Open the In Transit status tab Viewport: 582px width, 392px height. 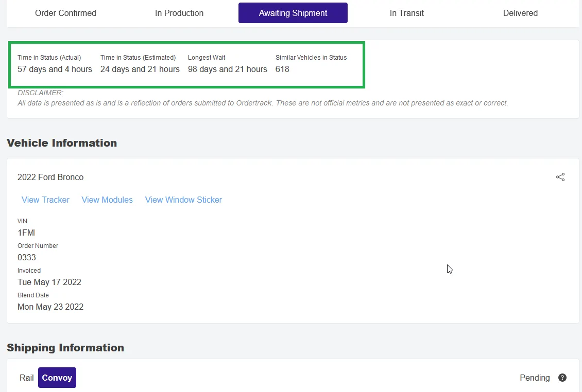(x=407, y=13)
